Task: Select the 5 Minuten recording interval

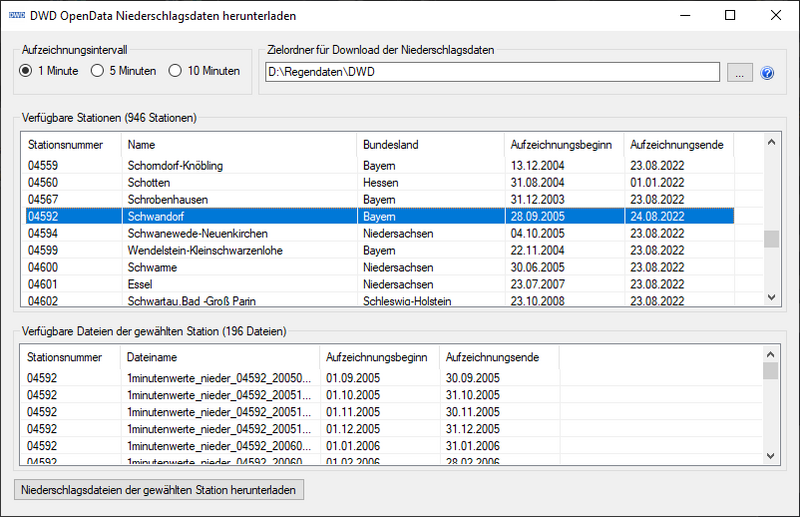Action: coord(123,71)
